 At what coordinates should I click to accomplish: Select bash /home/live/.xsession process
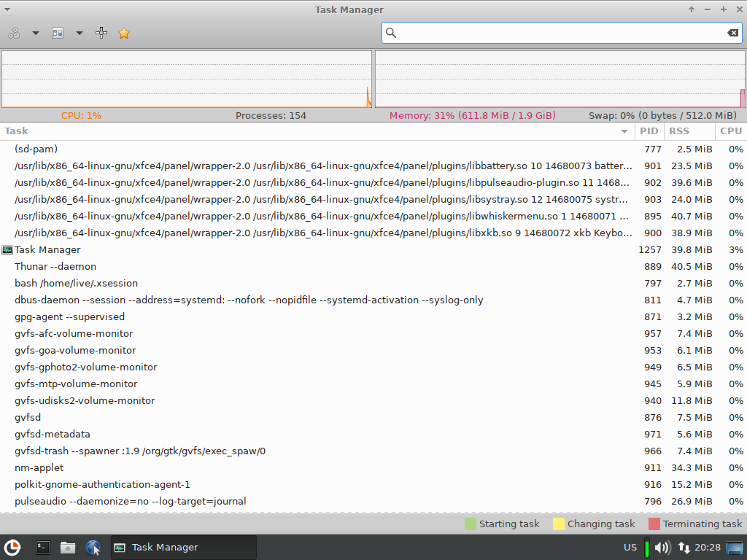(x=373, y=283)
